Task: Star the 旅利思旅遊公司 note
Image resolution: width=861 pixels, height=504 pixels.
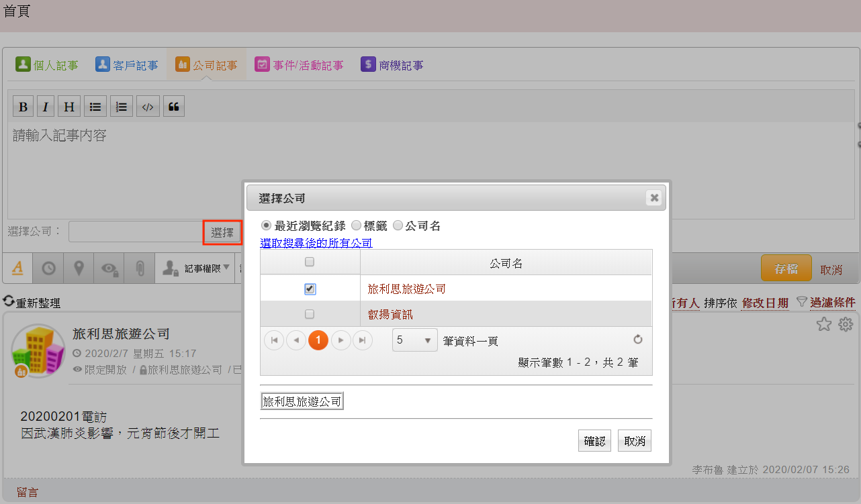Action: [824, 324]
